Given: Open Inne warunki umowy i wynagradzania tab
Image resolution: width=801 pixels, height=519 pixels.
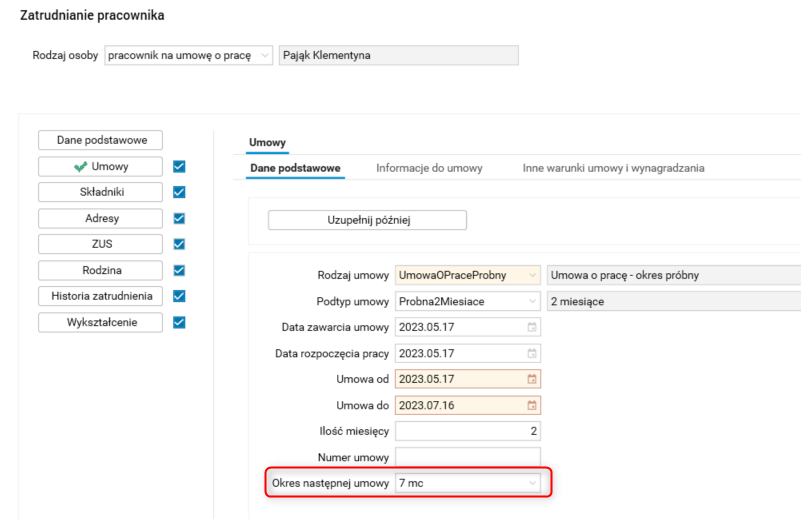Looking at the screenshot, I should coord(613,168).
